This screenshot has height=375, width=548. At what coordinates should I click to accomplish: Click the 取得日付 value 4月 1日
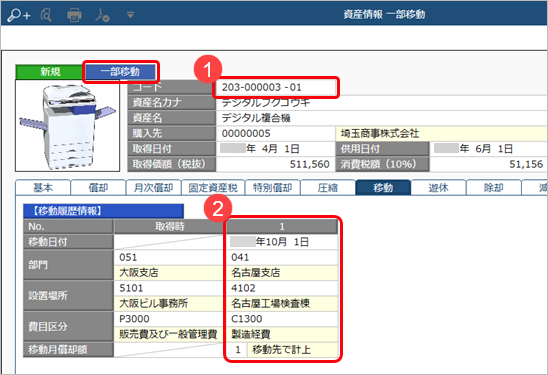coord(275,149)
